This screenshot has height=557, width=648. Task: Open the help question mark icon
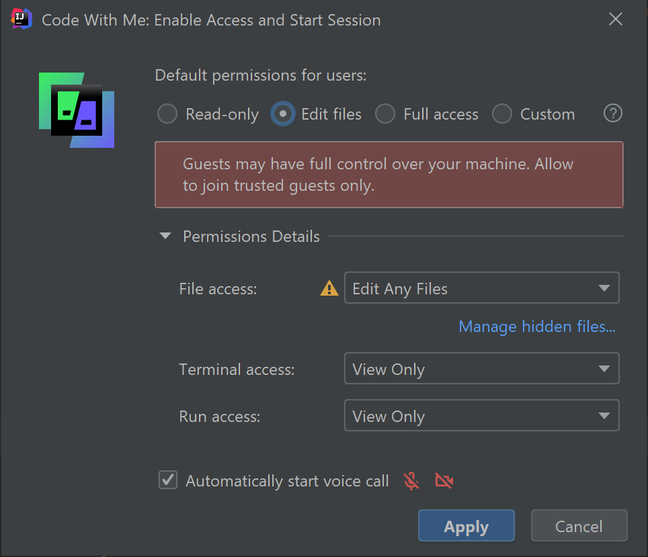pyautogui.click(x=613, y=113)
